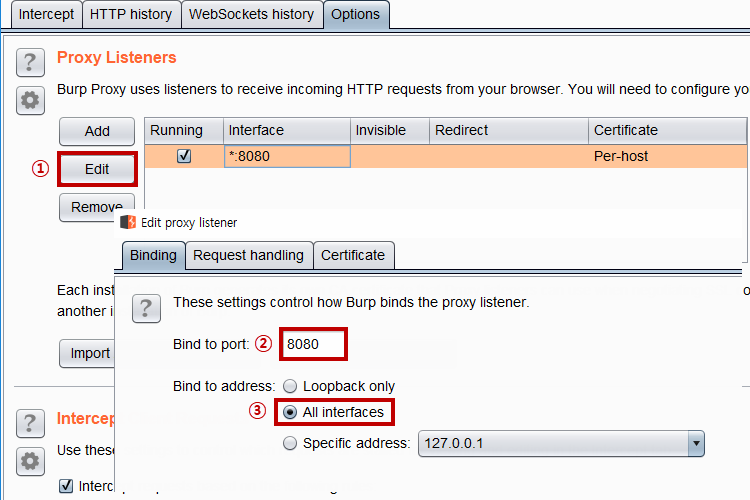Image resolution: width=750 pixels, height=500 pixels.
Task: Open help for Binding settings dialog
Action: pyautogui.click(x=146, y=309)
